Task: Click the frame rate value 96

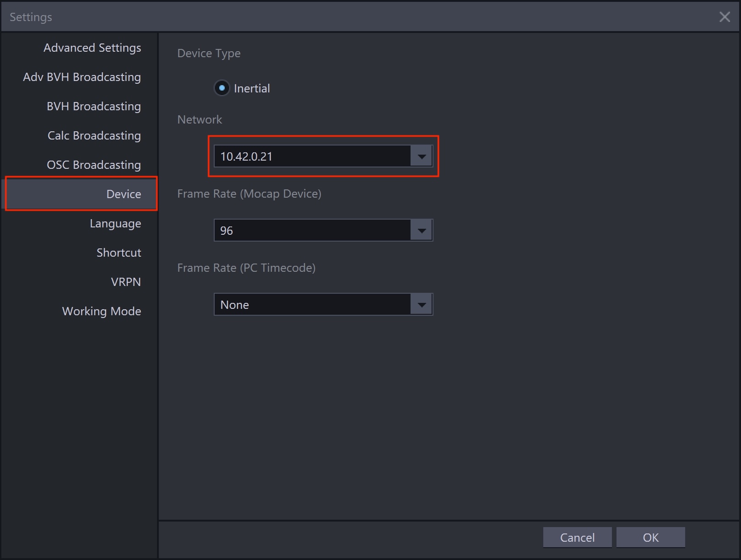Action: pyautogui.click(x=312, y=231)
